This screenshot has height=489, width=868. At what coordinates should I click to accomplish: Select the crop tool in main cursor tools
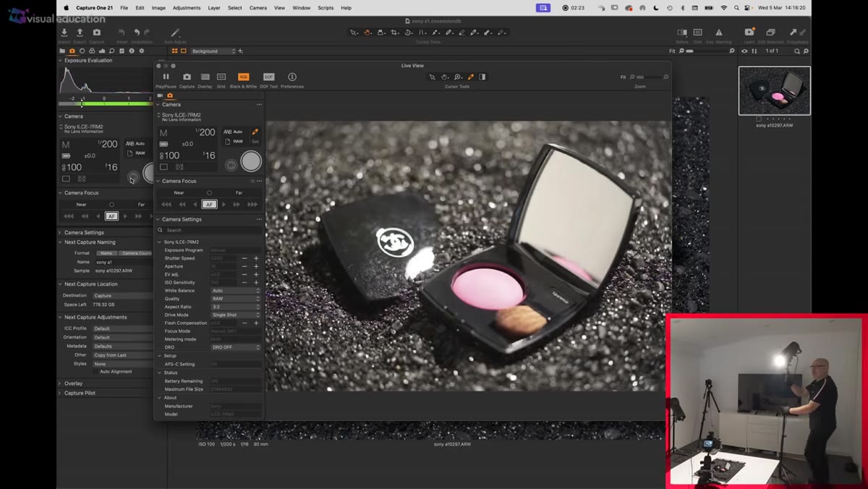tap(394, 33)
